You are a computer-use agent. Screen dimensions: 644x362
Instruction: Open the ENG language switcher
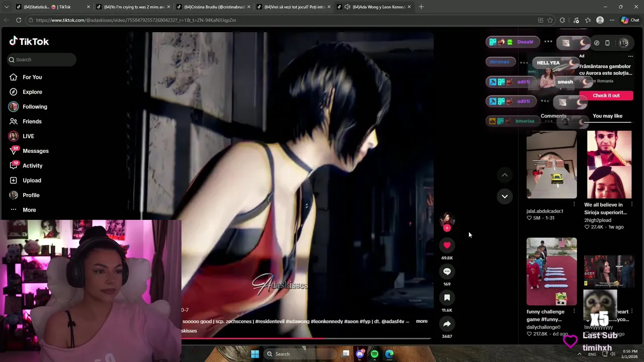click(592, 354)
